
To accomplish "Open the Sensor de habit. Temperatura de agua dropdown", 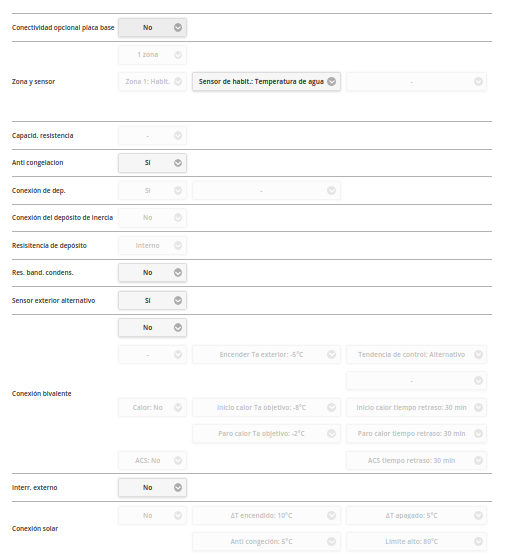I will (266, 82).
